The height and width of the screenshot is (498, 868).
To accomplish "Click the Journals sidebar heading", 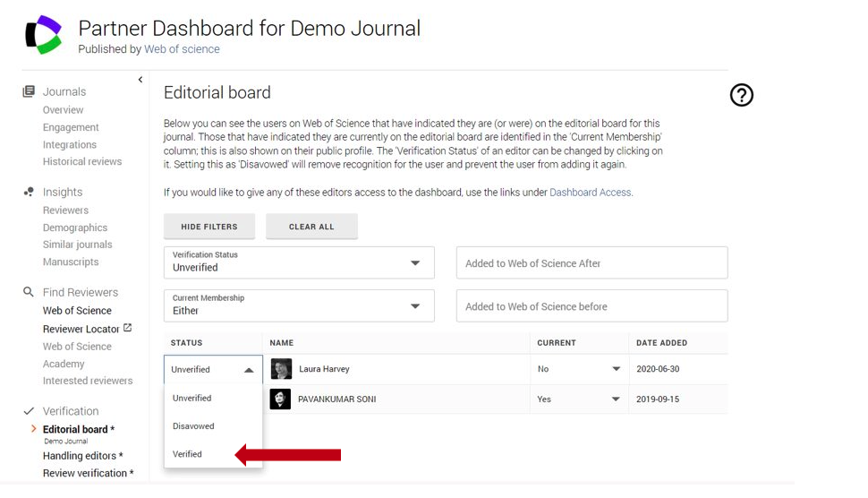I will [64, 91].
